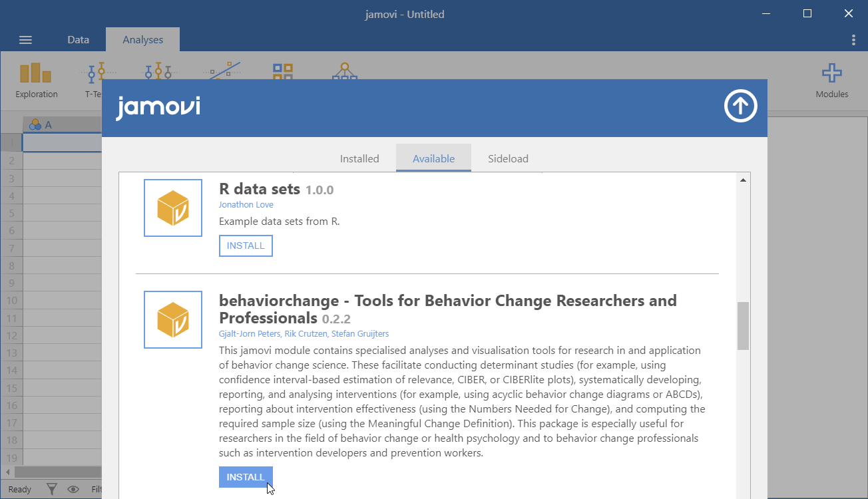
Task: Click the "Ready" status bar text
Action: point(20,490)
